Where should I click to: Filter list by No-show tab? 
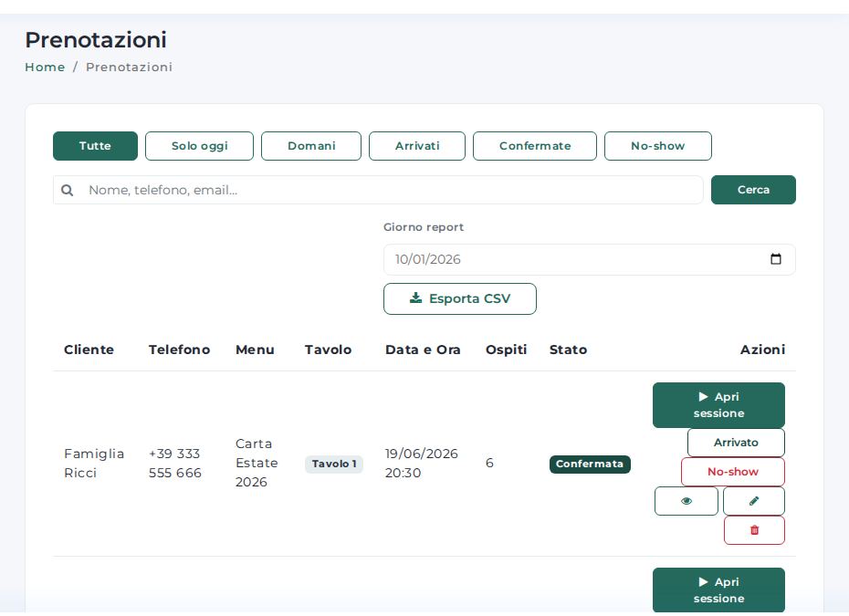(x=658, y=146)
